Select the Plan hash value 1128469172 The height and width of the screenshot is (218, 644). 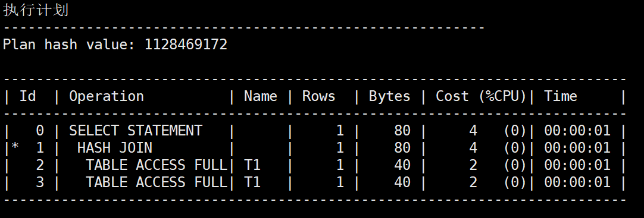pos(186,45)
